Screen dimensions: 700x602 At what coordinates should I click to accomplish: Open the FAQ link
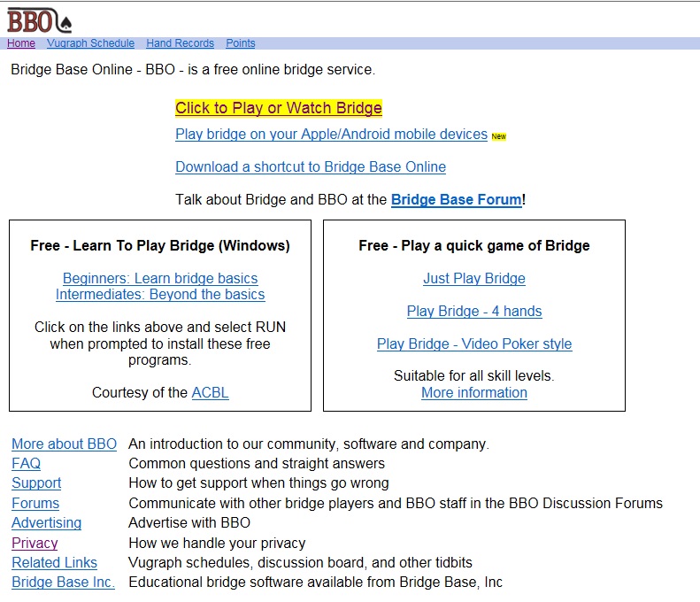26,464
